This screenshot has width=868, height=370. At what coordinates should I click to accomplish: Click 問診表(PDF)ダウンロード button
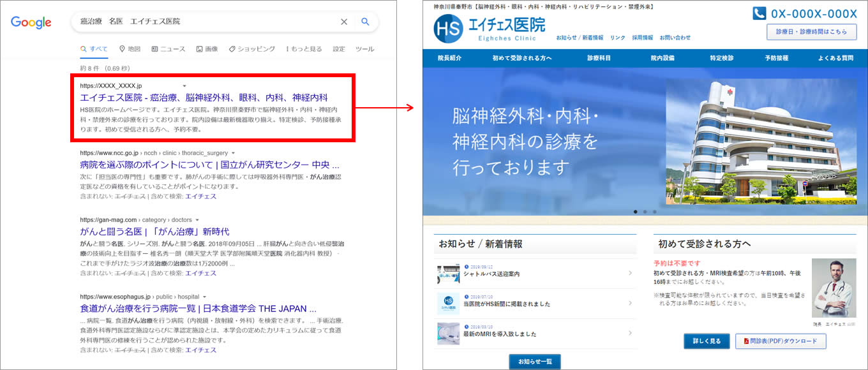pos(781,341)
